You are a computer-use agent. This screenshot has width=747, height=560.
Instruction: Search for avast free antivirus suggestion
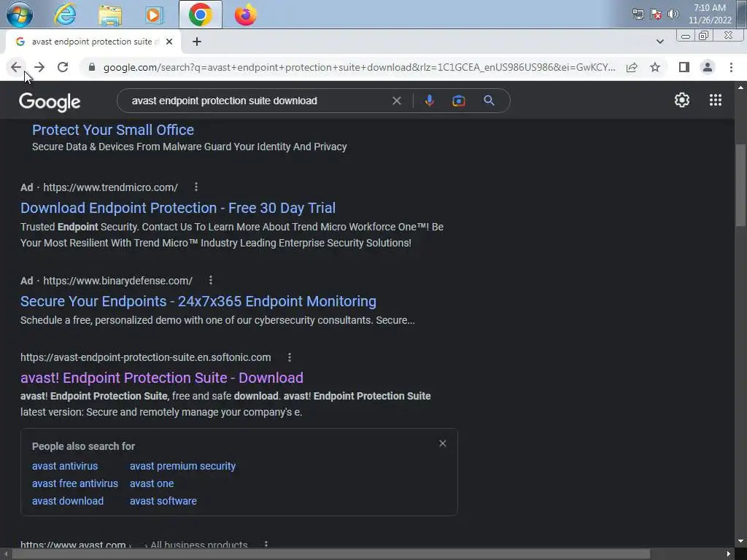pos(75,483)
